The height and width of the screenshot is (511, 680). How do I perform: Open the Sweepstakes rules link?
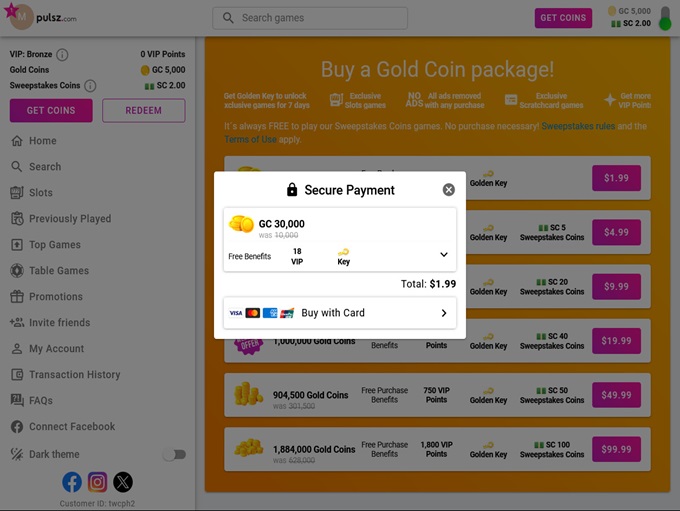(578, 127)
